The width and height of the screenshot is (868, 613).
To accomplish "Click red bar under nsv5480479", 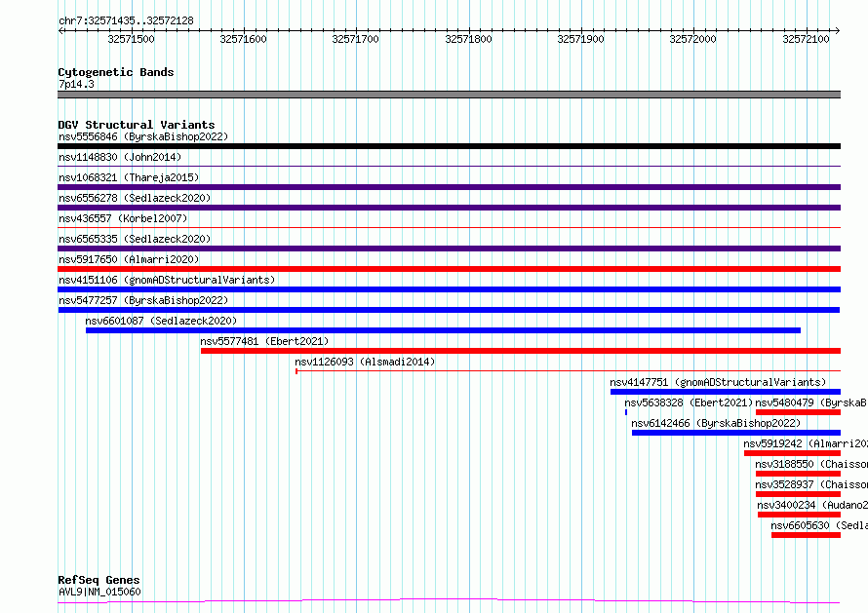I will [x=798, y=412].
